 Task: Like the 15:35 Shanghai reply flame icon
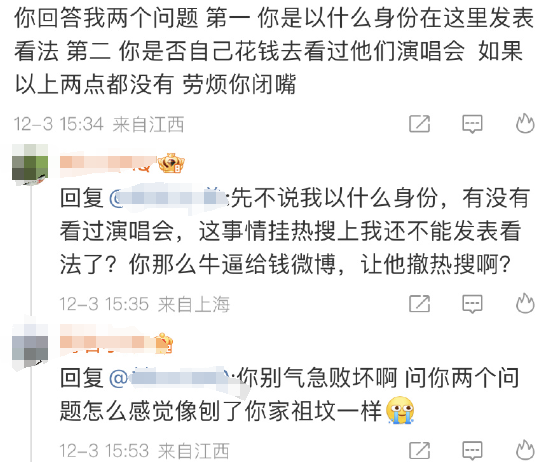point(525,303)
